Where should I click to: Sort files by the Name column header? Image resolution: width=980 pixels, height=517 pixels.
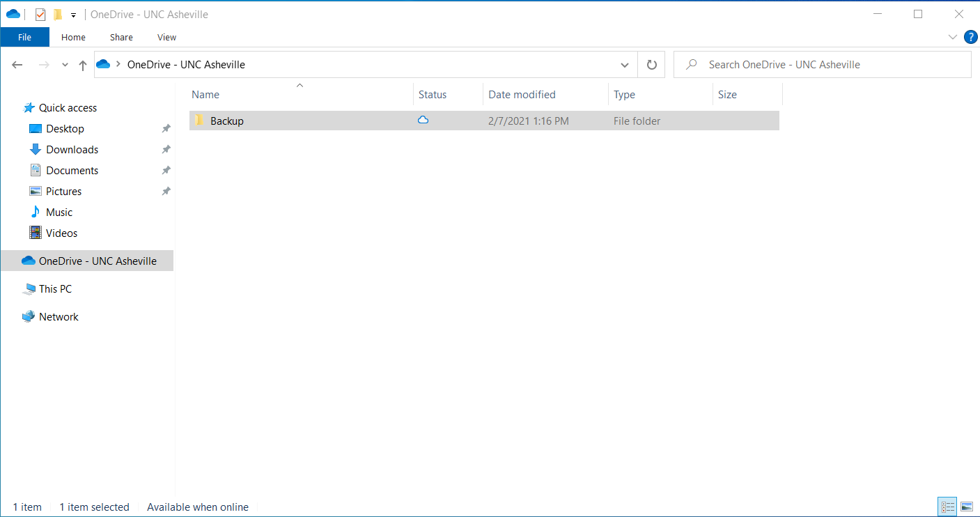click(x=205, y=94)
